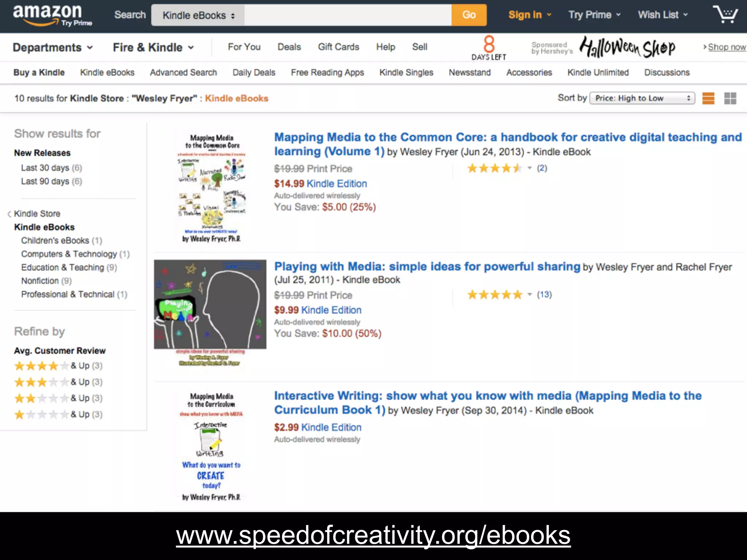Viewport: 747px width, 560px height.
Task: Open the (2) customer reviews link
Action: tap(542, 168)
